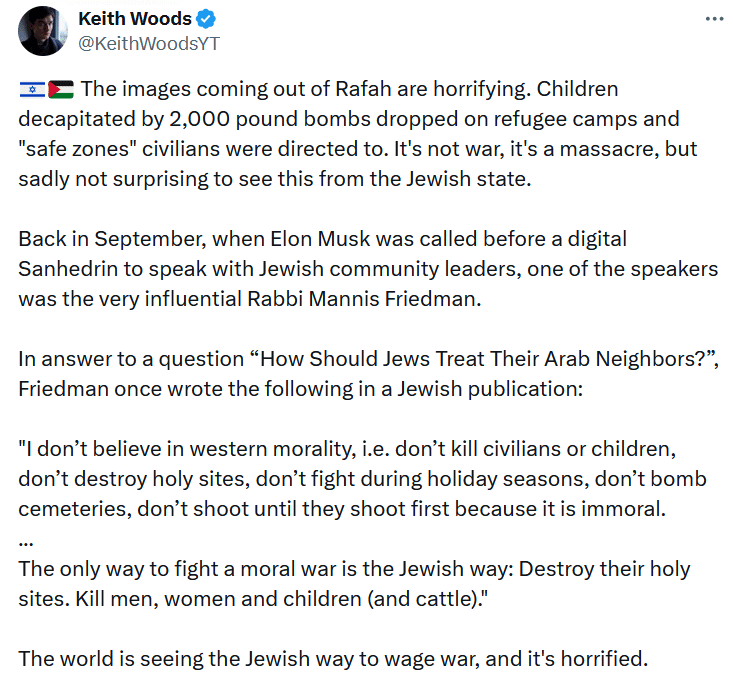Click the Keith Woods display name
The width and height of the screenshot is (733, 676).
tap(135, 19)
